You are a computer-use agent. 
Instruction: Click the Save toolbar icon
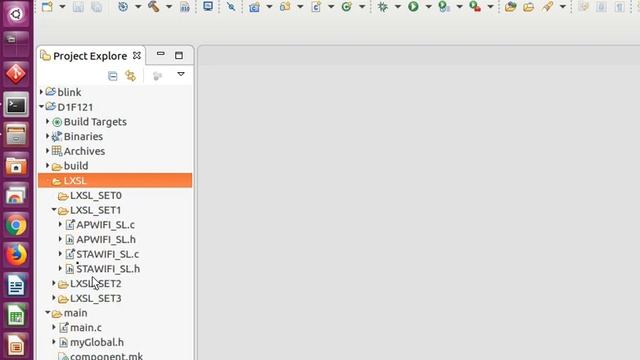78,7
